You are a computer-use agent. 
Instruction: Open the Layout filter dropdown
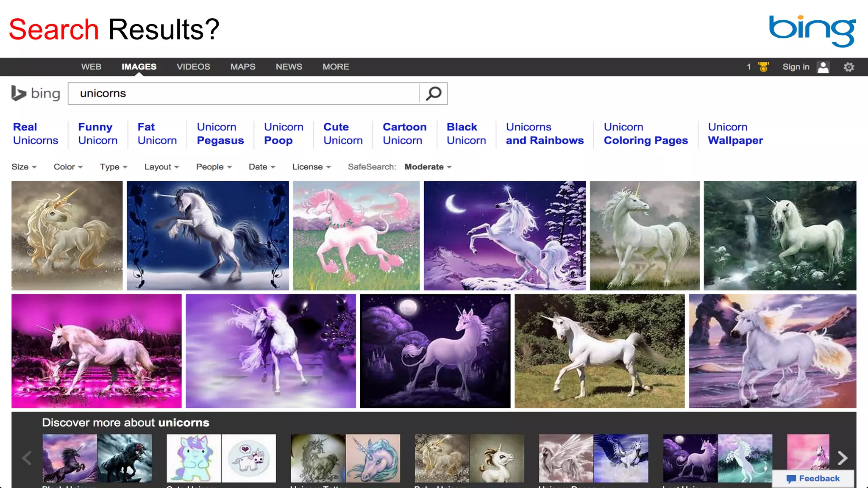click(162, 167)
